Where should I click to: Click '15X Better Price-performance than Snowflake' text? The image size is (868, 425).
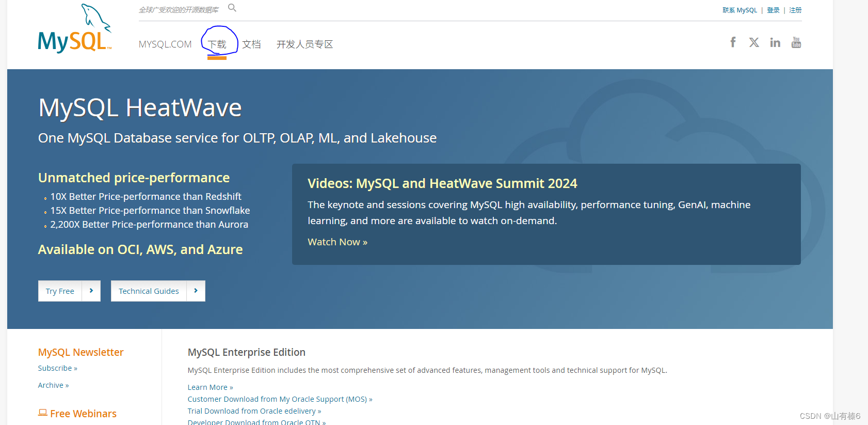click(x=150, y=210)
